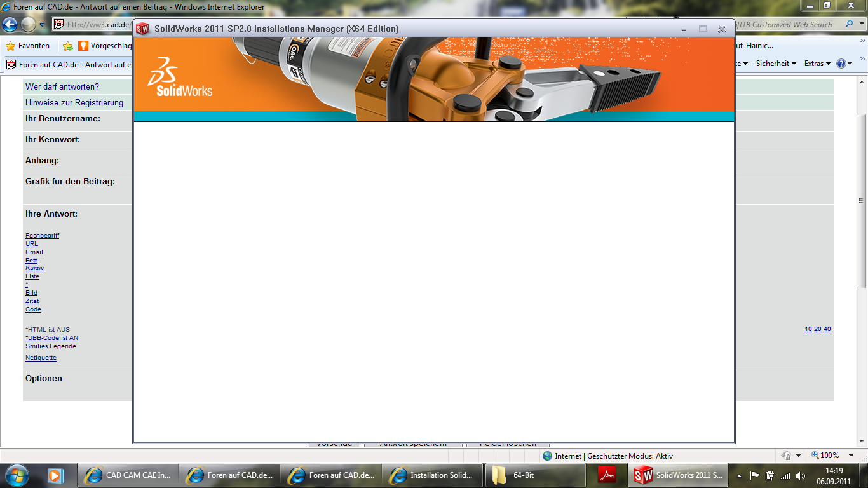Click the '20' link at page right
The width and height of the screenshot is (868, 488).
pos(817,329)
